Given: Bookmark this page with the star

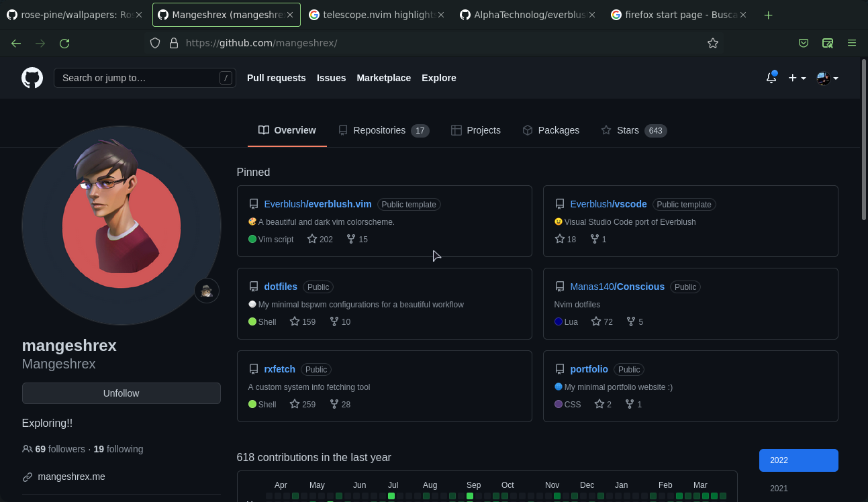Looking at the screenshot, I should (713, 43).
